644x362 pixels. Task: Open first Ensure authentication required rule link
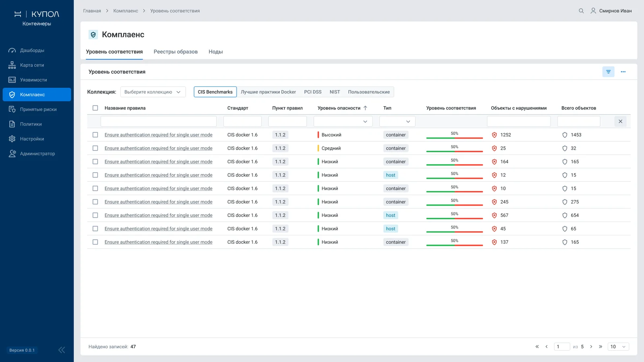click(159, 135)
